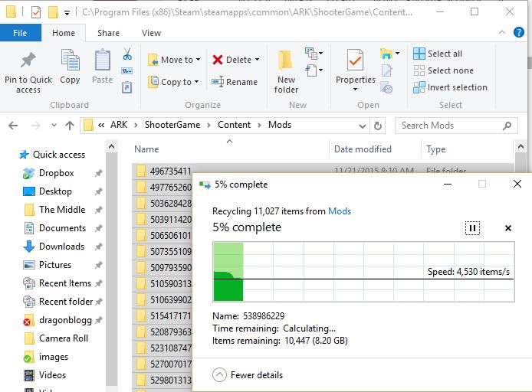
Task: Click the Paste shortcut icon
Action: [127, 87]
